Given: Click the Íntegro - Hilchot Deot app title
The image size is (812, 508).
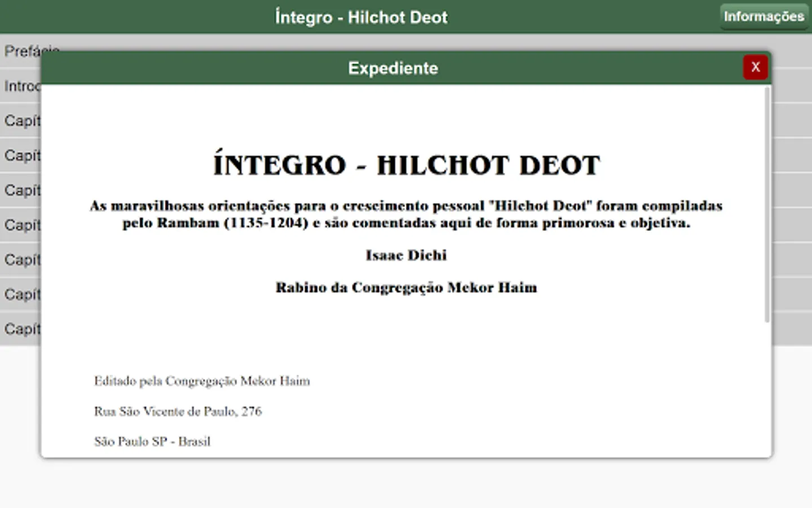Looking at the screenshot, I should [x=361, y=17].
